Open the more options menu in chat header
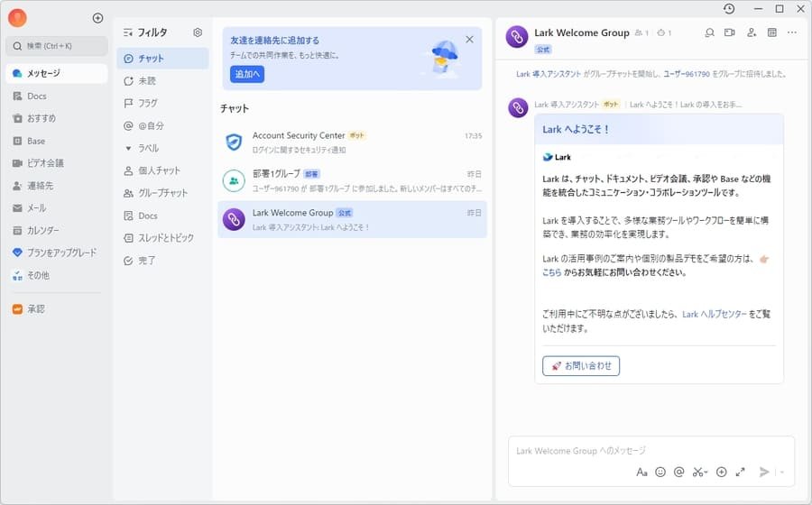The width and height of the screenshot is (812, 505). pos(792,32)
